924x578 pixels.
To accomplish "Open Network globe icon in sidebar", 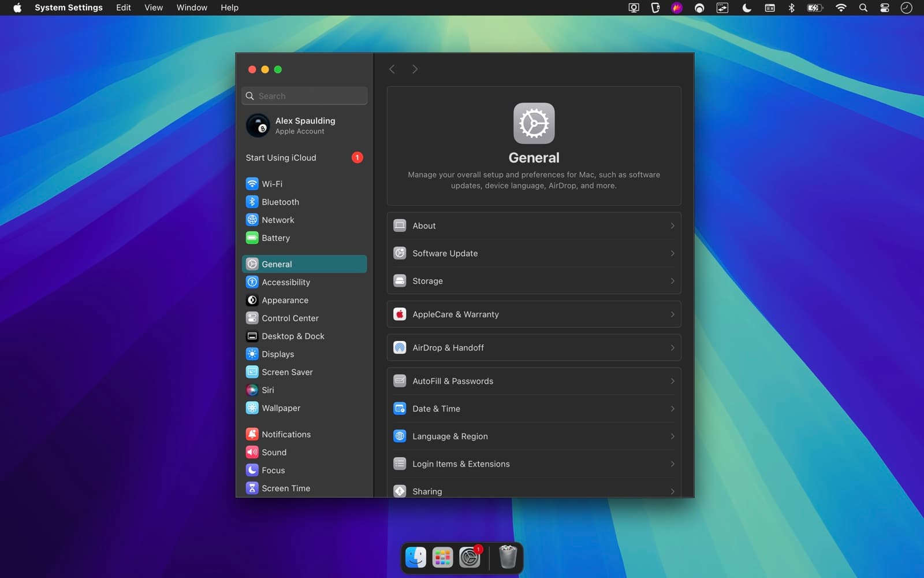I will pyautogui.click(x=252, y=220).
